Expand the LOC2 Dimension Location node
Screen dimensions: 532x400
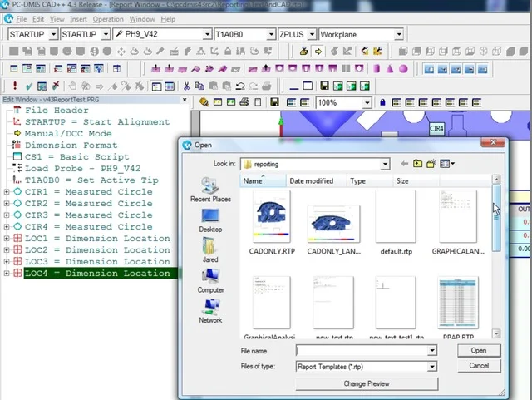[7, 250]
